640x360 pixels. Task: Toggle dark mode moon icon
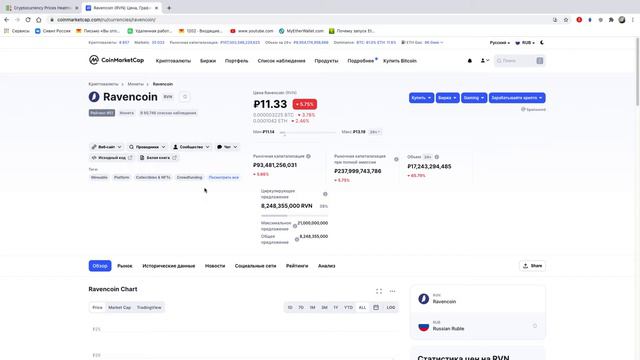pos(542,42)
